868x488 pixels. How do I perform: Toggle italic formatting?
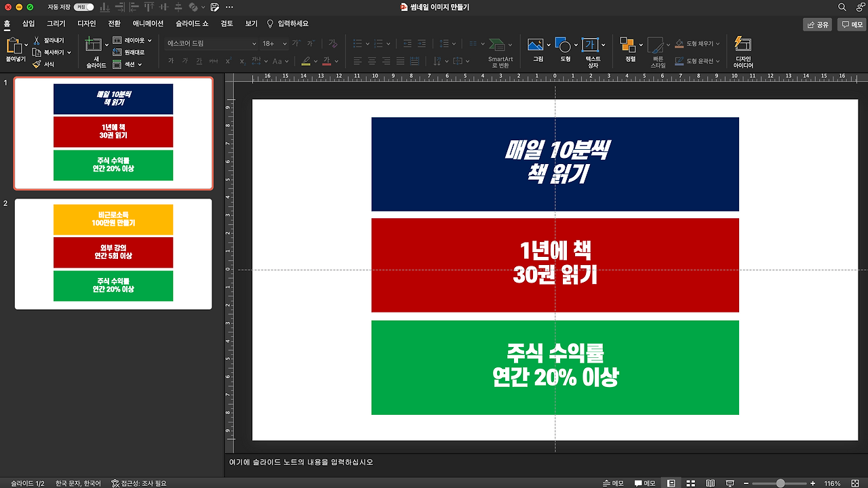click(186, 60)
